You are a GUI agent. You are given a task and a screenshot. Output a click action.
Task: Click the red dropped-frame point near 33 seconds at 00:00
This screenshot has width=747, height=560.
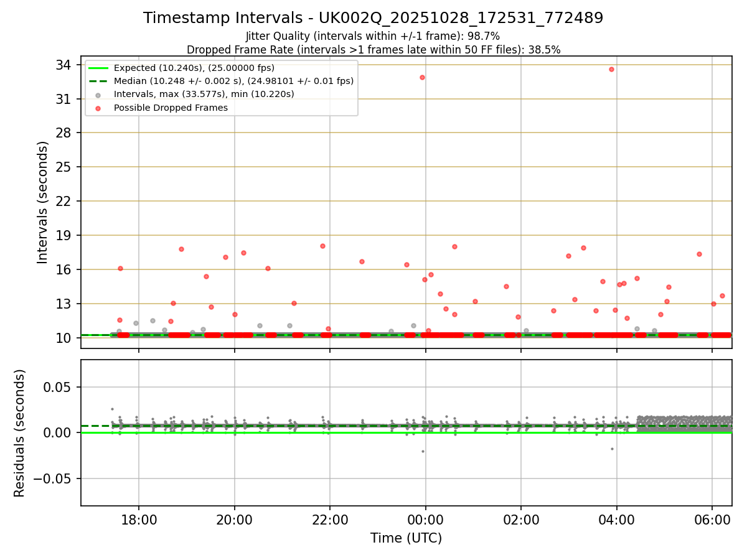(422, 77)
